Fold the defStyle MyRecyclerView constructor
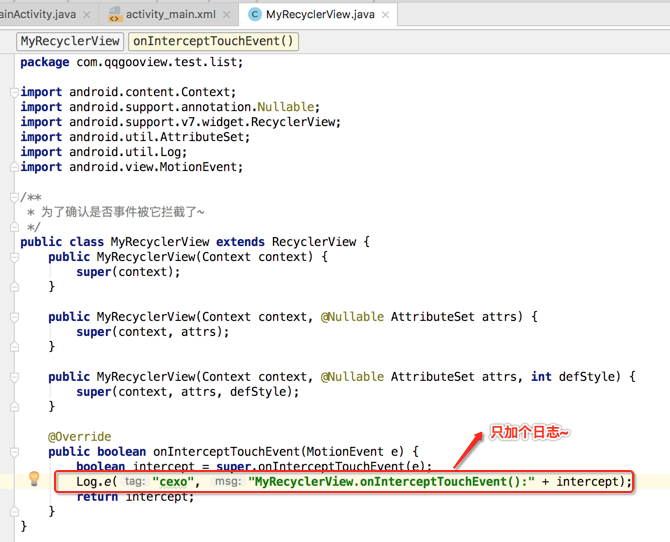 14,377
